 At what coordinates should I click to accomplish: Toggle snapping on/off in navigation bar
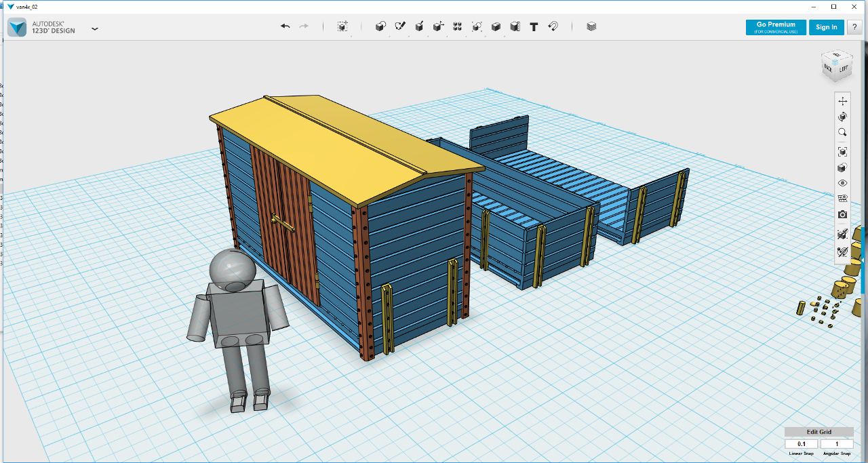842,234
